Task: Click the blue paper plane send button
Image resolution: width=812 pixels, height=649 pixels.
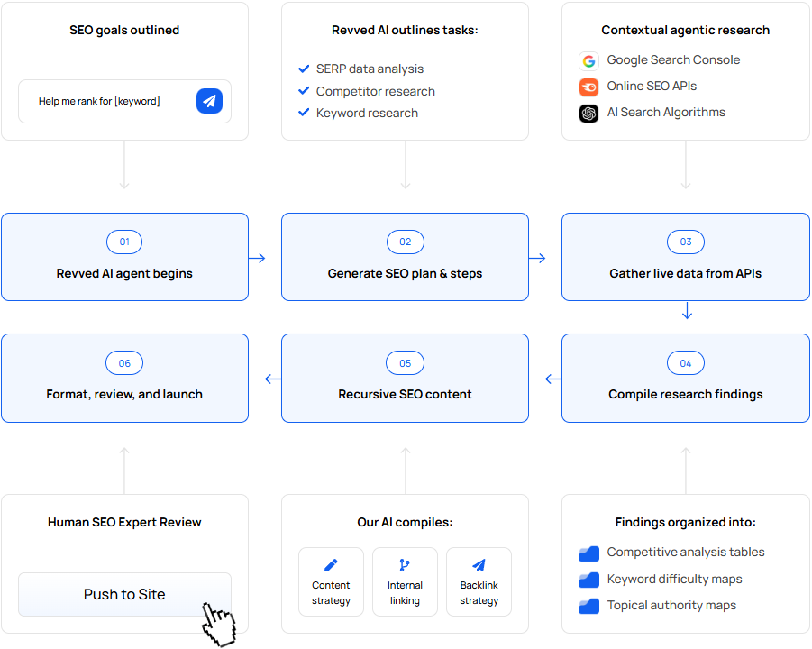Action: 209,101
